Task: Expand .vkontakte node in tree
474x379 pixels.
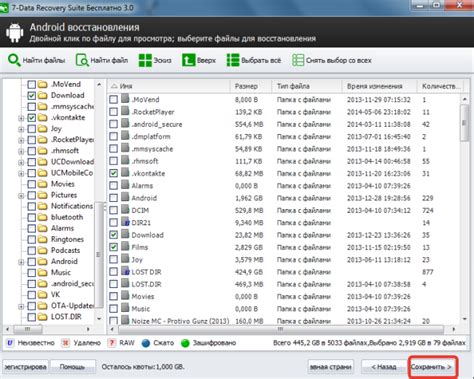Action: 21,118
